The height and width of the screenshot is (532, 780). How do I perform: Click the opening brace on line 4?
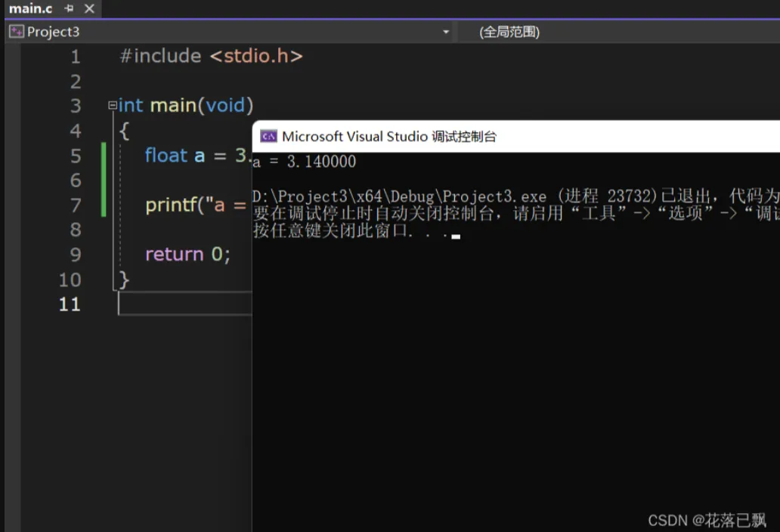[125, 131]
